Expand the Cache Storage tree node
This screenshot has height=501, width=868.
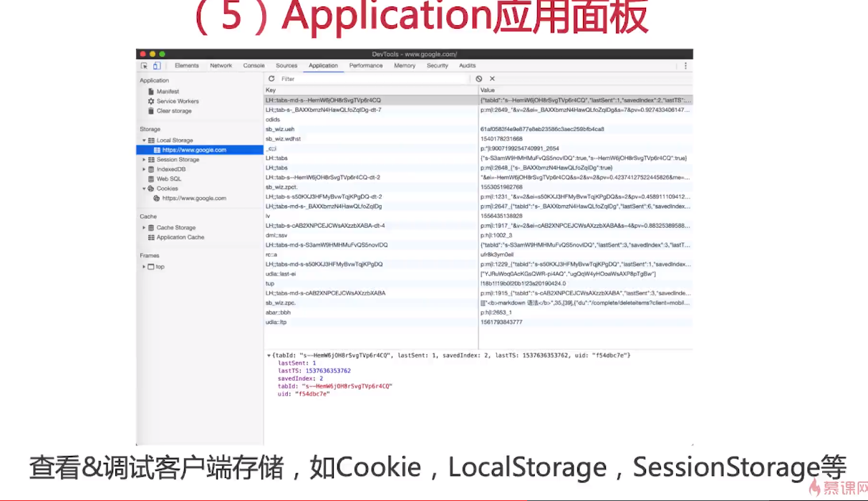click(144, 228)
